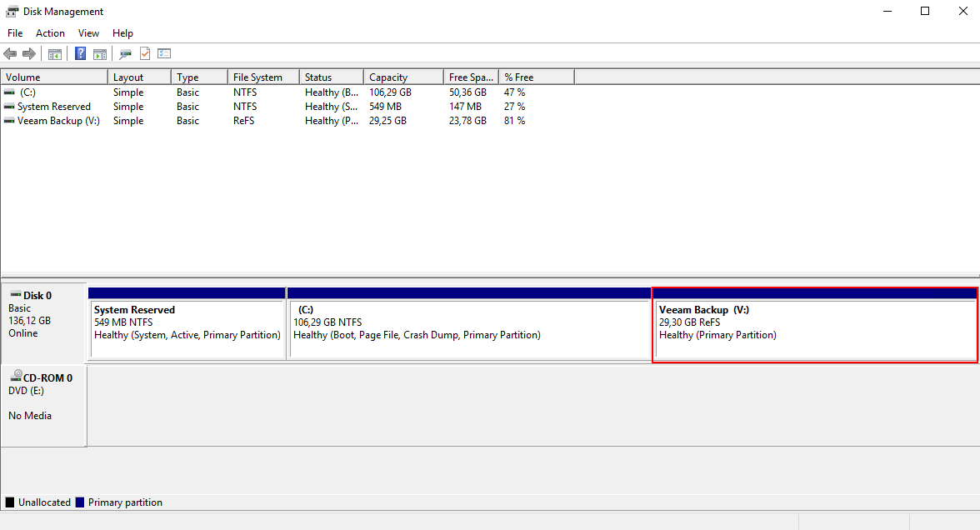Toggle the action pane visibility icon

coord(100,52)
